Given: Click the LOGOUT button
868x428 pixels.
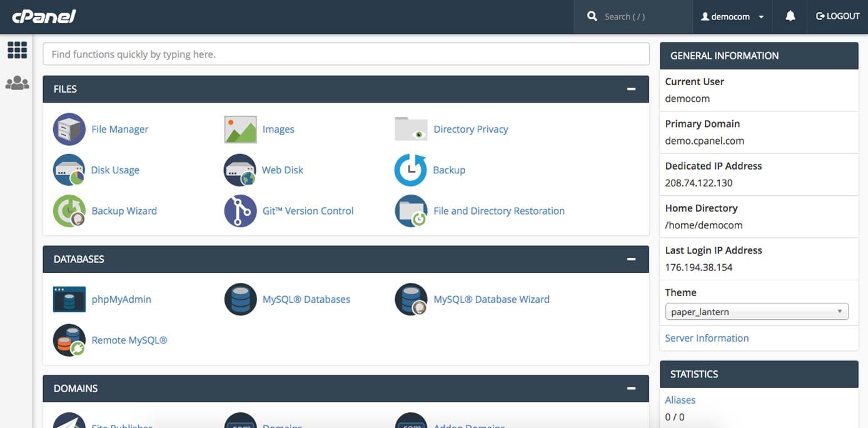Looking at the screenshot, I should pos(838,16).
